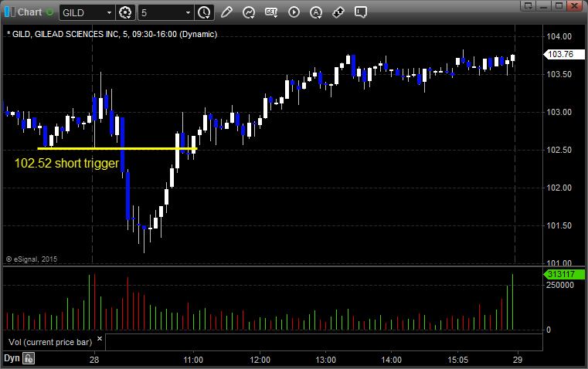Toggle the lock icon beside Dyn
This screenshot has height=369, width=588.
pos(29,358)
